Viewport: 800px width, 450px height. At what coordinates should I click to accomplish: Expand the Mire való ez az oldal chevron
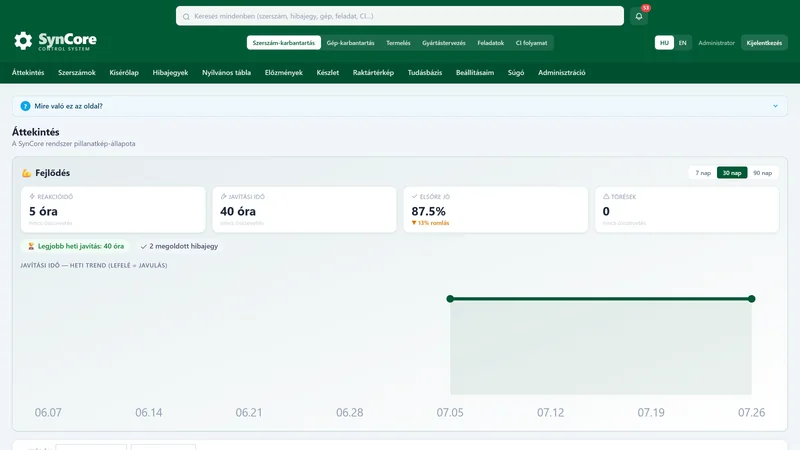click(x=775, y=106)
